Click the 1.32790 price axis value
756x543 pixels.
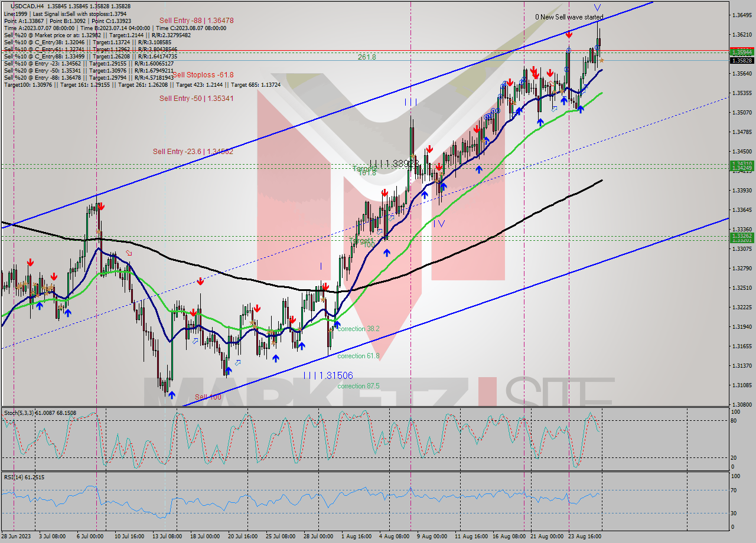coord(742,269)
